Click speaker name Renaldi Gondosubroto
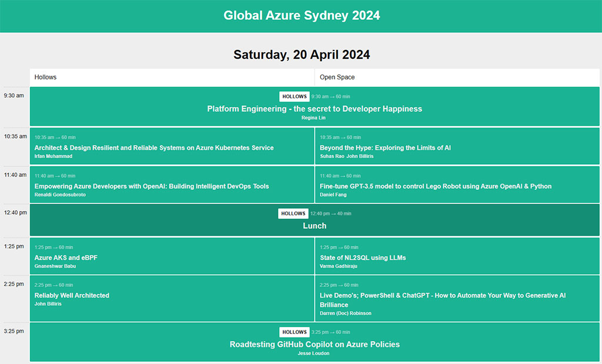 click(61, 195)
